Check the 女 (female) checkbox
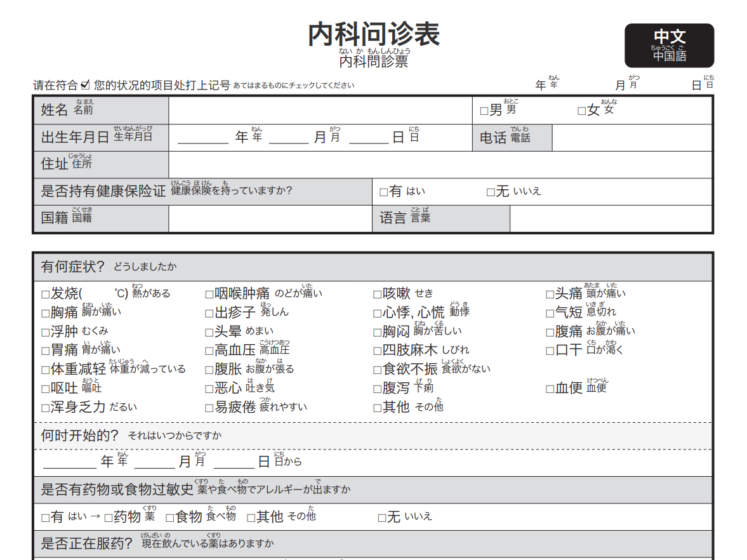Viewport: 747px width, 560px height. (x=581, y=112)
